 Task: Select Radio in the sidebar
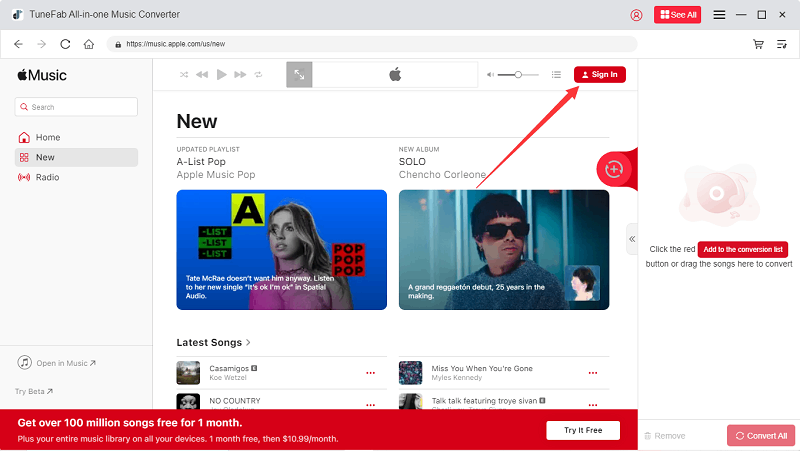(47, 177)
